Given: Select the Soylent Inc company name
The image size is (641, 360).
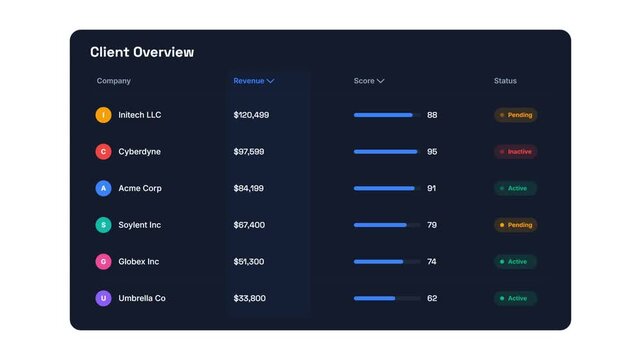Looking at the screenshot, I should click(139, 225).
